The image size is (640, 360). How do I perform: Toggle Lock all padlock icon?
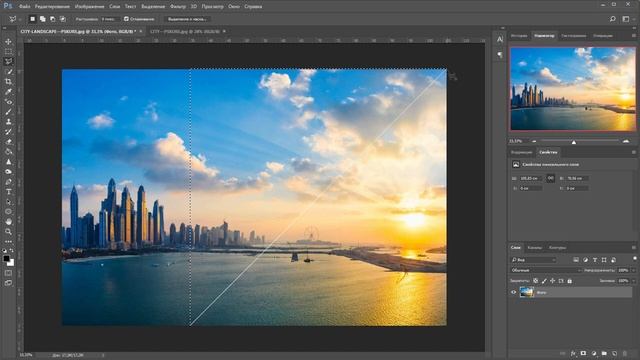570,281
